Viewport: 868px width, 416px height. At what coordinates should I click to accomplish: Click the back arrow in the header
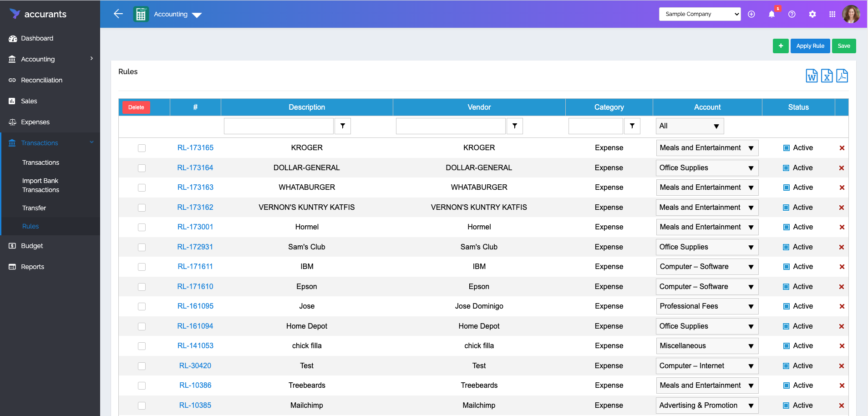[118, 14]
